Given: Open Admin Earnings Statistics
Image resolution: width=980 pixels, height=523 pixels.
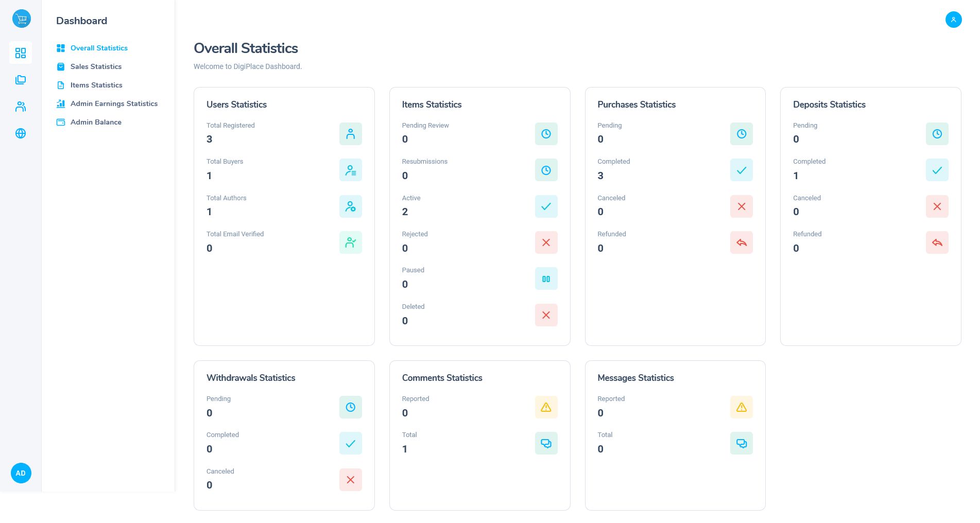Looking at the screenshot, I should click(x=114, y=103).
